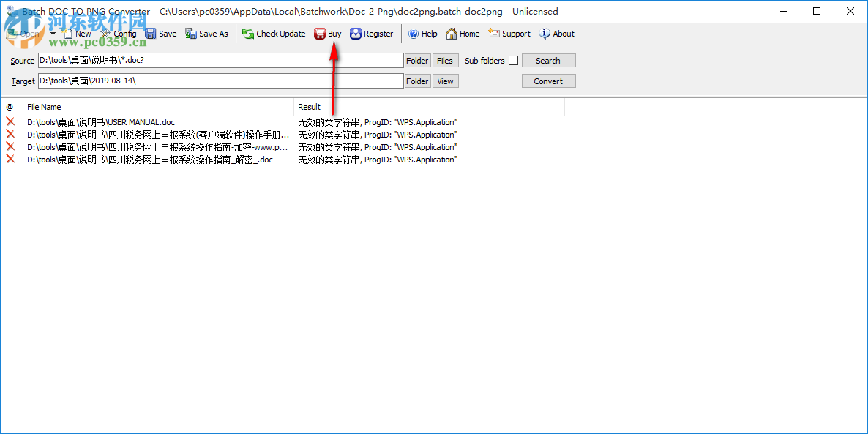
Task: Click the Target path input field
Action: (x=220, y=81)
